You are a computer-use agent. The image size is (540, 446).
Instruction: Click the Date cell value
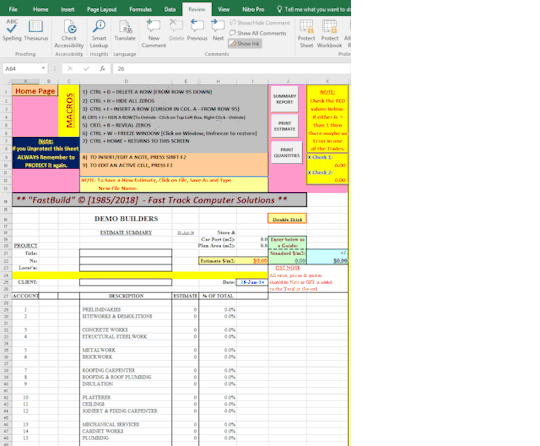pos(252,282)
